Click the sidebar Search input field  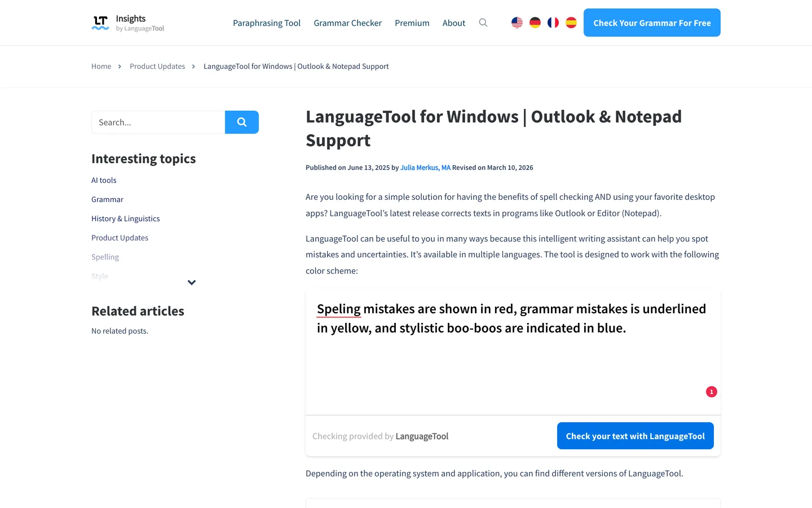coord(158,122)
